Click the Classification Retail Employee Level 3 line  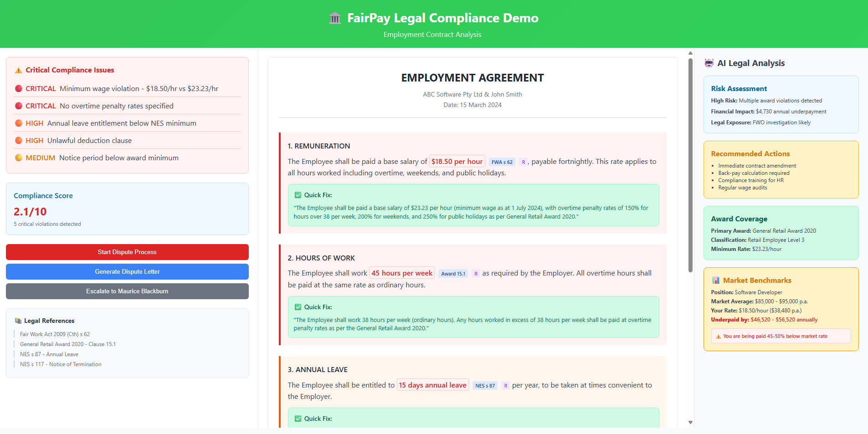(x=757, y=240)
